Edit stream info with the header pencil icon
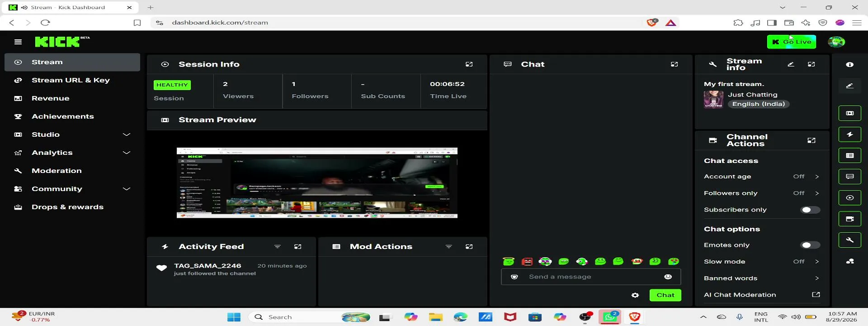868x326 pixels. [x=791, y=64]
